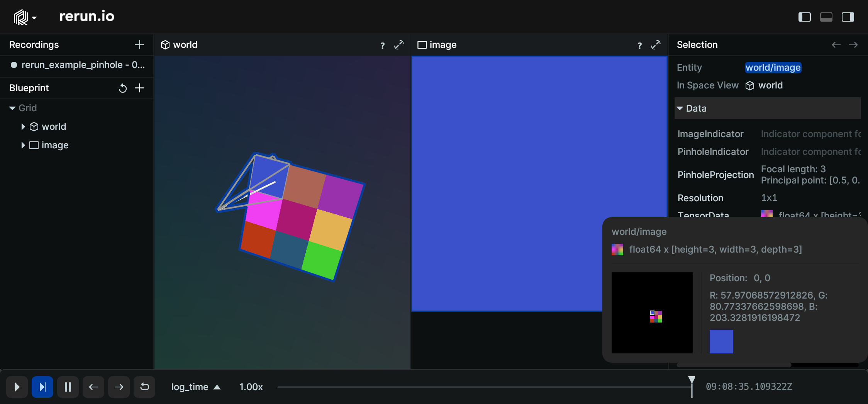Viewport: 868px width, 404px height.
Task: Open the log_time timeline selector
Action: pyautogui.click(x=195, y=387)
